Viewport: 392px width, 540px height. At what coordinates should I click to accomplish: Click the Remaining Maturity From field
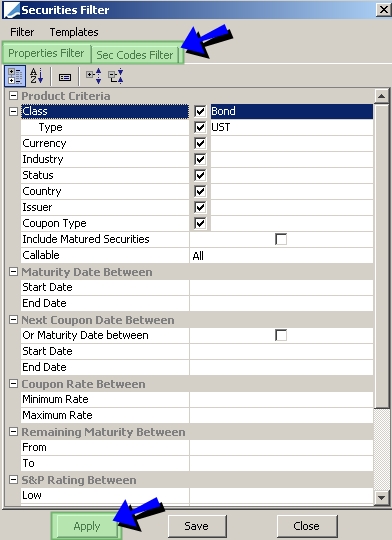tap(281, 447)
